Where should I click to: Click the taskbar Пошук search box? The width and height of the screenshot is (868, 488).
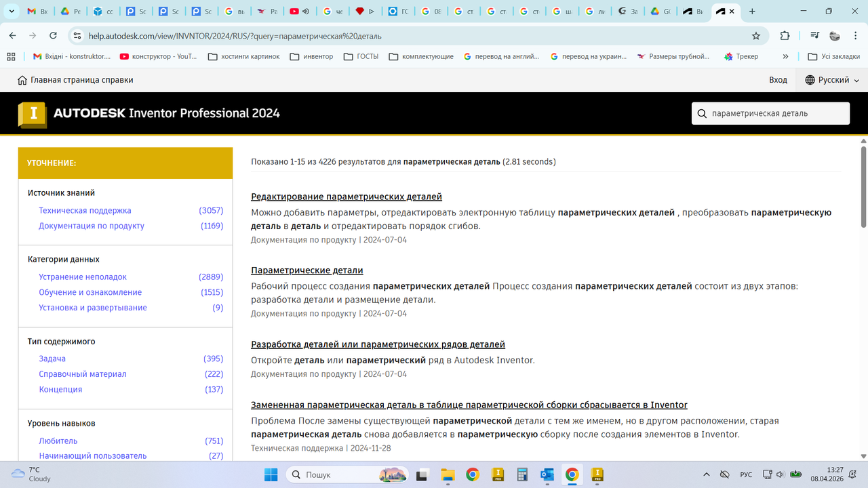coord(347,474)
